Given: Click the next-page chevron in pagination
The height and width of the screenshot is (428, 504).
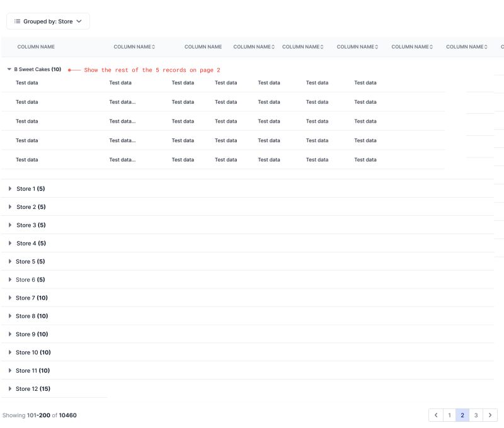Looking at the screenshot, I should click(x=491, y=415).
